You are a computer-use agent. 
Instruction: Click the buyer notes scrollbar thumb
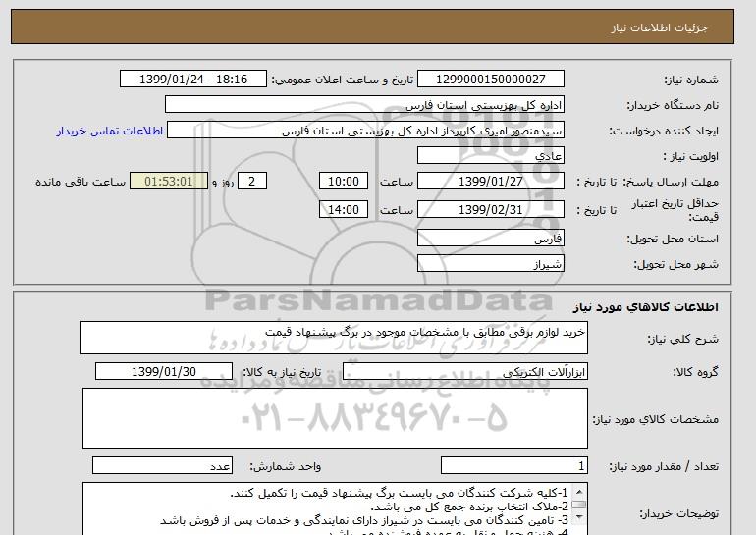click(579, 505)
